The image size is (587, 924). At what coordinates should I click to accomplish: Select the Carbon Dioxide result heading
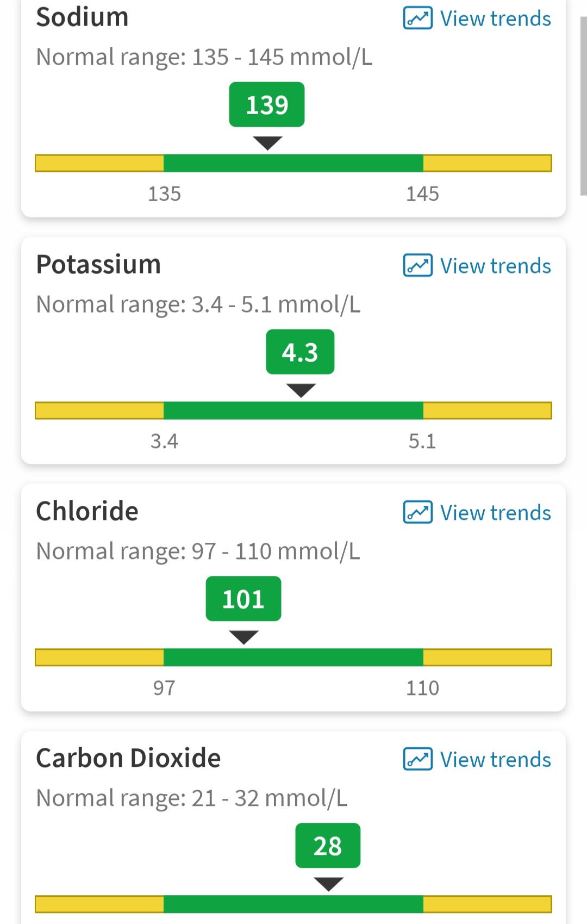(x=128, y=758)
